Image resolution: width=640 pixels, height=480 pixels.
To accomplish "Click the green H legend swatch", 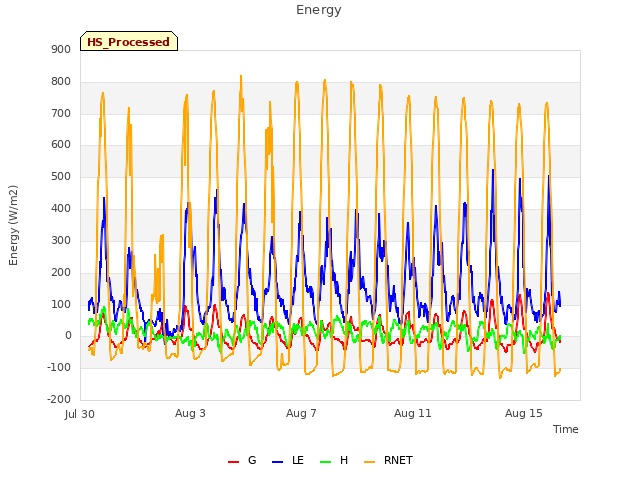I will [326, 462].
